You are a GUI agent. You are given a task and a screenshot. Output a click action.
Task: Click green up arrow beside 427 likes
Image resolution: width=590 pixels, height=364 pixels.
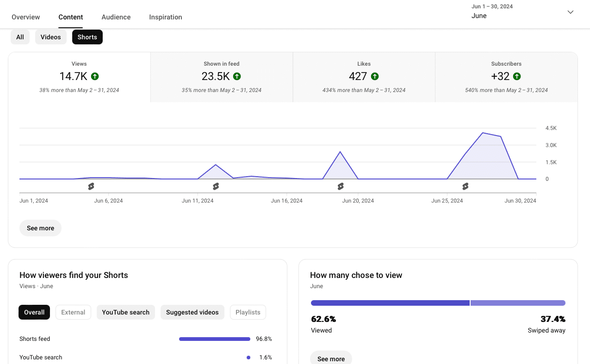click(x=375, y=76)
